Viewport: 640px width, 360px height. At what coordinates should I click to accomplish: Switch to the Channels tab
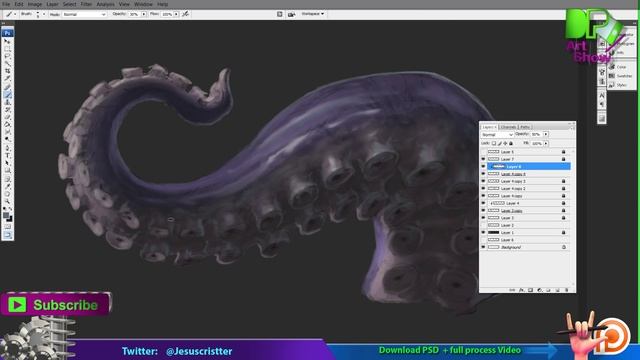pos(508,127)
